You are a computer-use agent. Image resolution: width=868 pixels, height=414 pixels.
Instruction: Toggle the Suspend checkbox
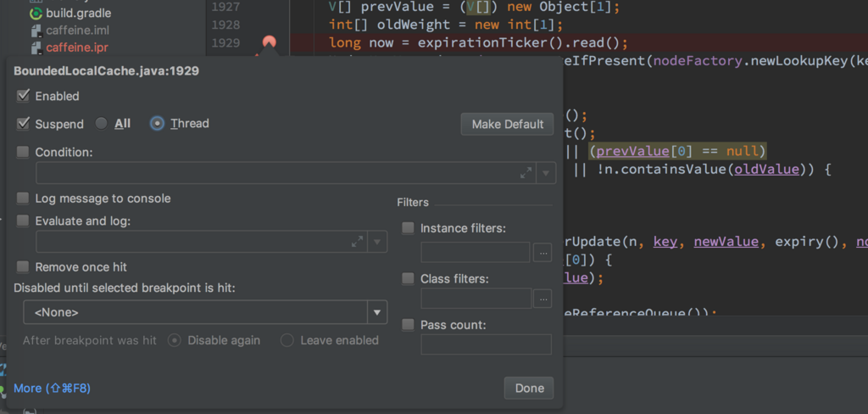(x=23, y=124)
